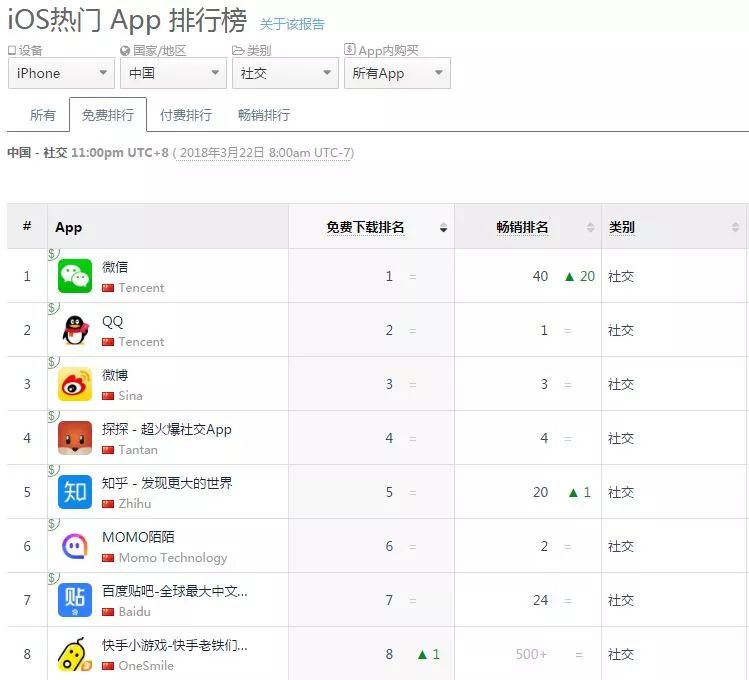Open the 快手小游戏-快手老铁们... link
Viewport: 749px width, 680px height.
[175, 645]
